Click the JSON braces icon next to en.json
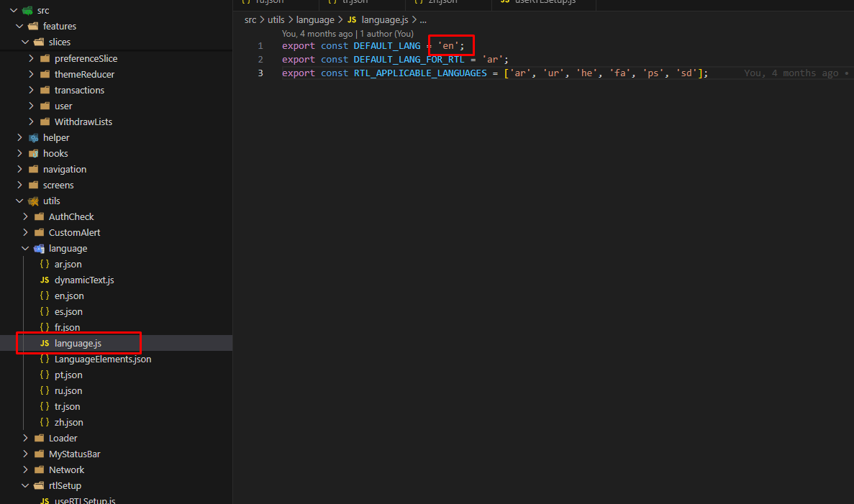 pyautogui.click(x=45, y=295)
